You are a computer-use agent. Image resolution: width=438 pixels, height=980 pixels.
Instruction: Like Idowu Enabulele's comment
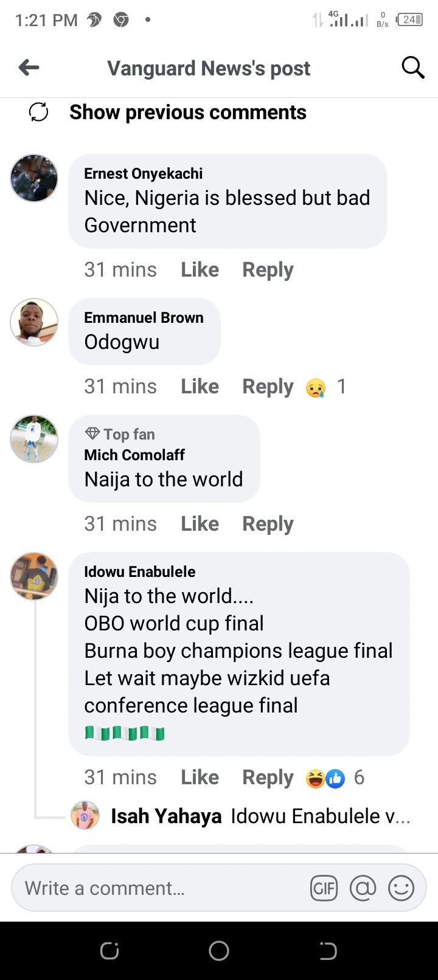200,777
